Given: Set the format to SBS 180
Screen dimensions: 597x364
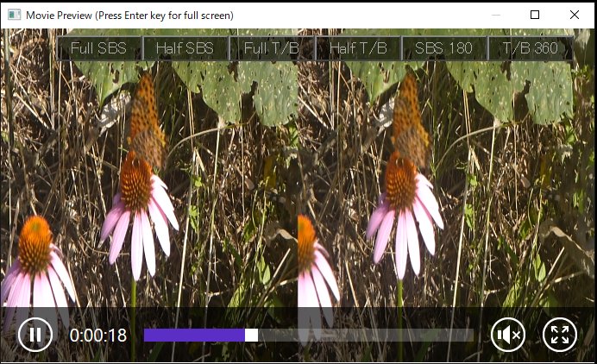Looking at the screenshot, I should (444, 48).
